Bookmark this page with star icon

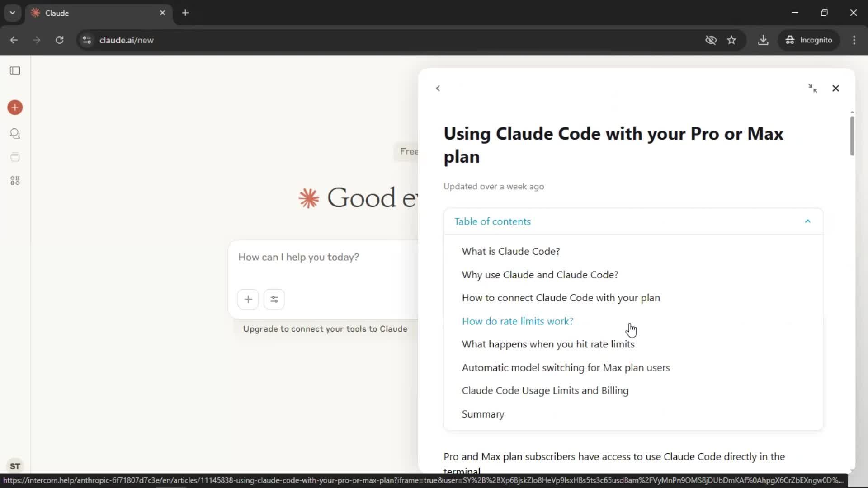coord(731,40)
